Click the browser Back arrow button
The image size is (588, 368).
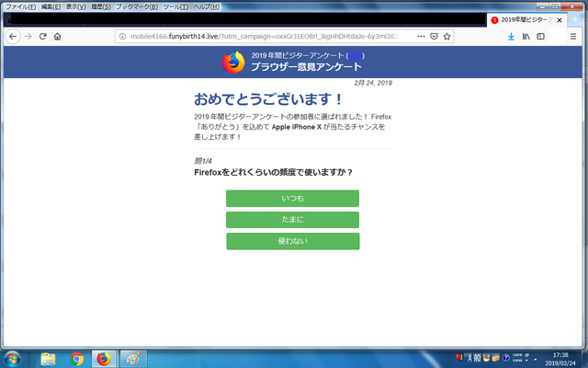pyautogui.click(x=13, y=36)
